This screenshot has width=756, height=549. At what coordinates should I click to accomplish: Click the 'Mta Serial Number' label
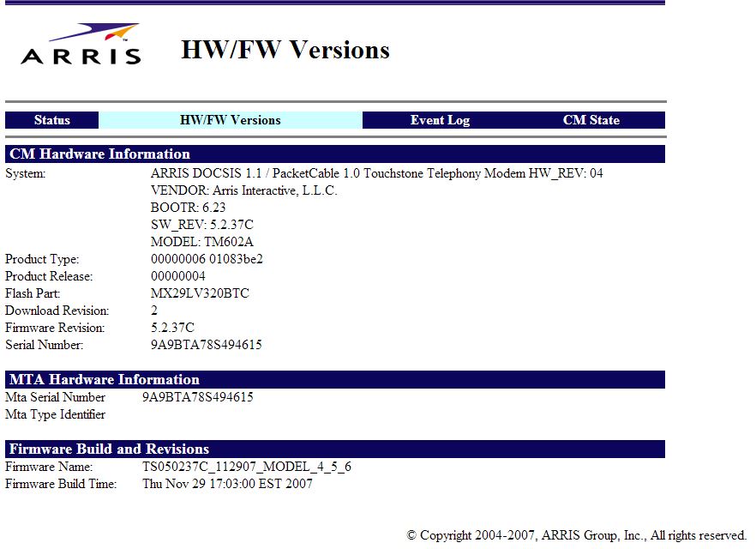coord(55,397)
